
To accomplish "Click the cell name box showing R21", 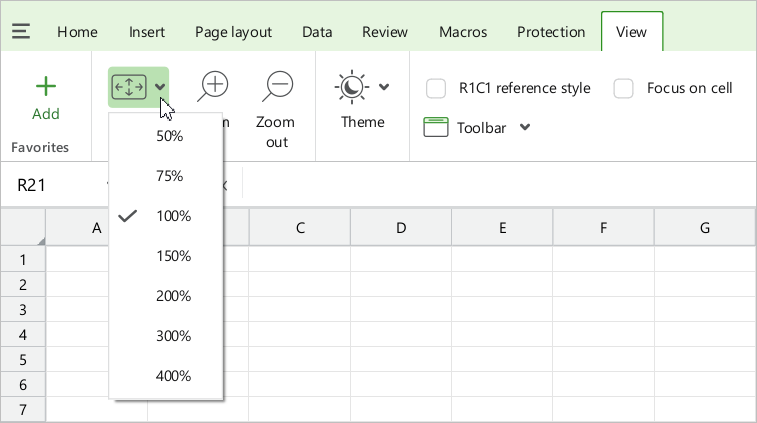I will [x=56, y=185].
